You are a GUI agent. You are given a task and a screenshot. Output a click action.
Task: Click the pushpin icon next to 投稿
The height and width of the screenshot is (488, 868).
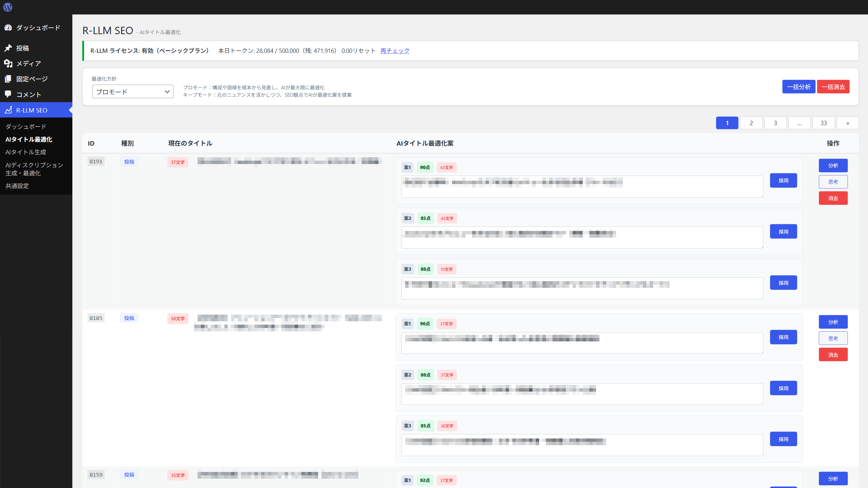point(8,48)
